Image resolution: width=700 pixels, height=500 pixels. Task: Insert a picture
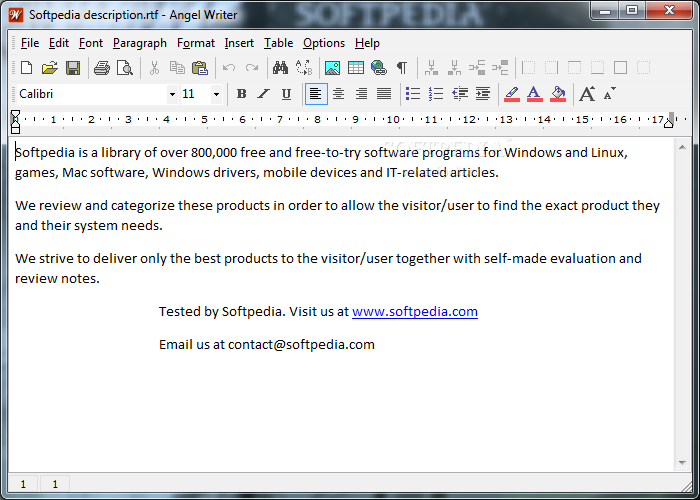coord(332,68)
